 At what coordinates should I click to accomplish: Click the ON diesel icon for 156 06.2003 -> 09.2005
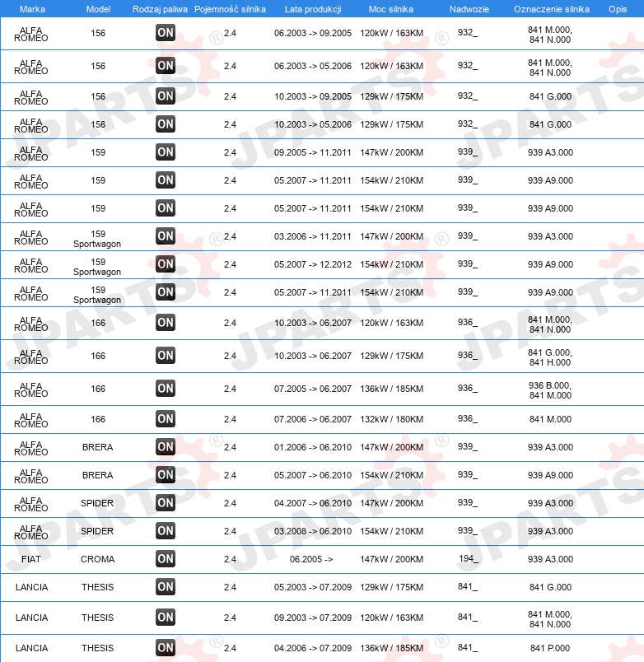(165, 32)
